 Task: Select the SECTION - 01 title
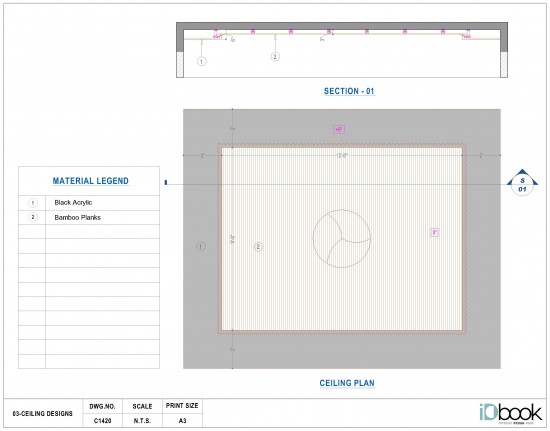coord(349,91)
